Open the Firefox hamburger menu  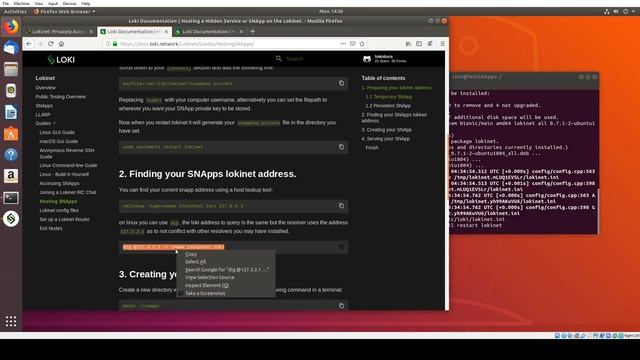[x=442, y=44]
